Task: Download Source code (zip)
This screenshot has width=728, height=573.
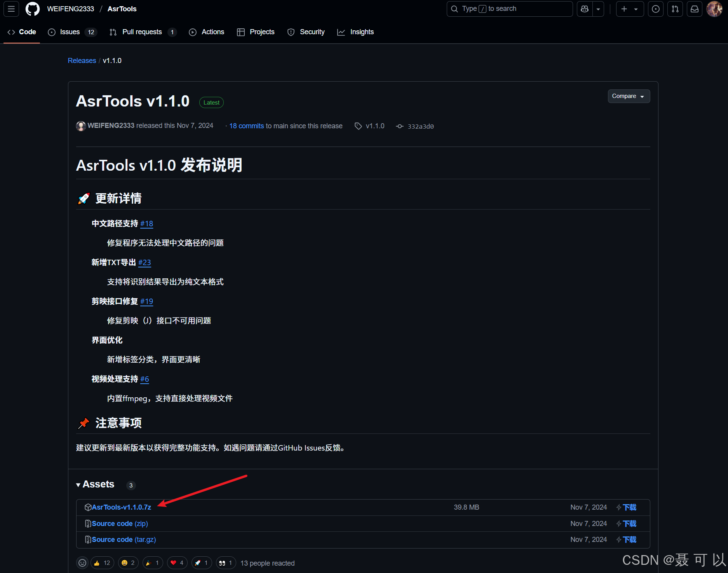Action: [x=120, y=524]
